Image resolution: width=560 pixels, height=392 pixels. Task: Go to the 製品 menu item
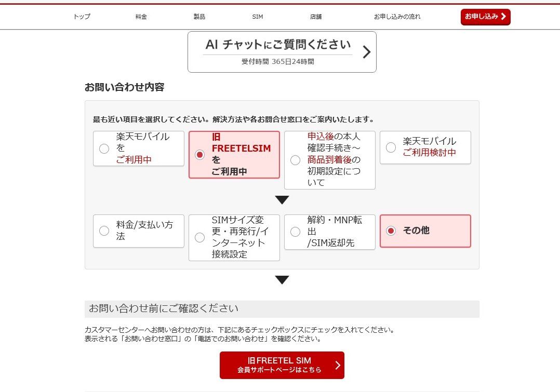coord(199,17)
